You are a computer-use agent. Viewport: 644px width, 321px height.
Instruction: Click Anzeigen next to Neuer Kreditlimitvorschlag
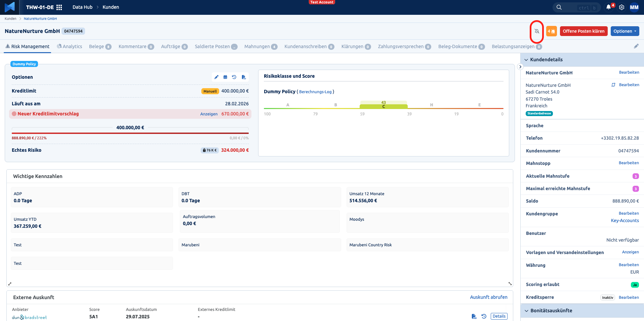pos(209,114)
